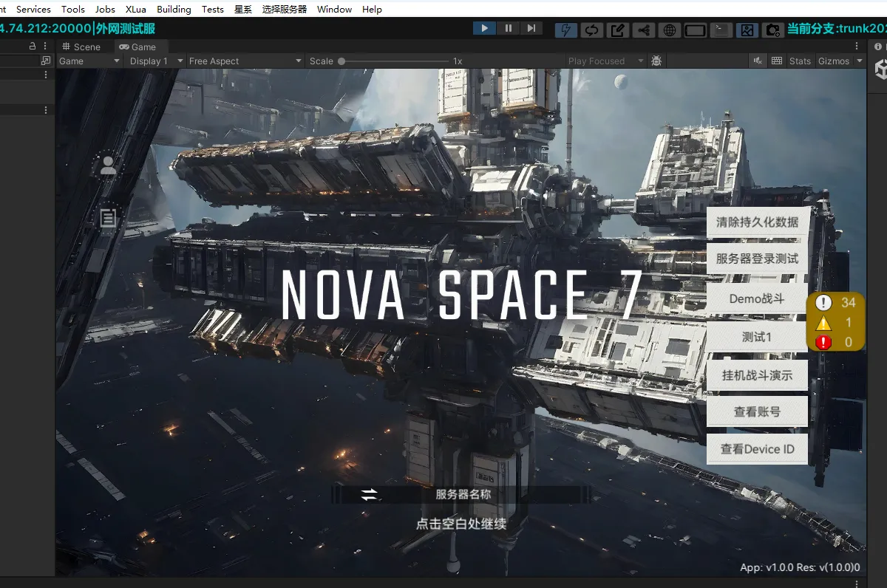Screen dimensions: 887x588
Task: Switch to the Scene tab
Action: (82, 47)
